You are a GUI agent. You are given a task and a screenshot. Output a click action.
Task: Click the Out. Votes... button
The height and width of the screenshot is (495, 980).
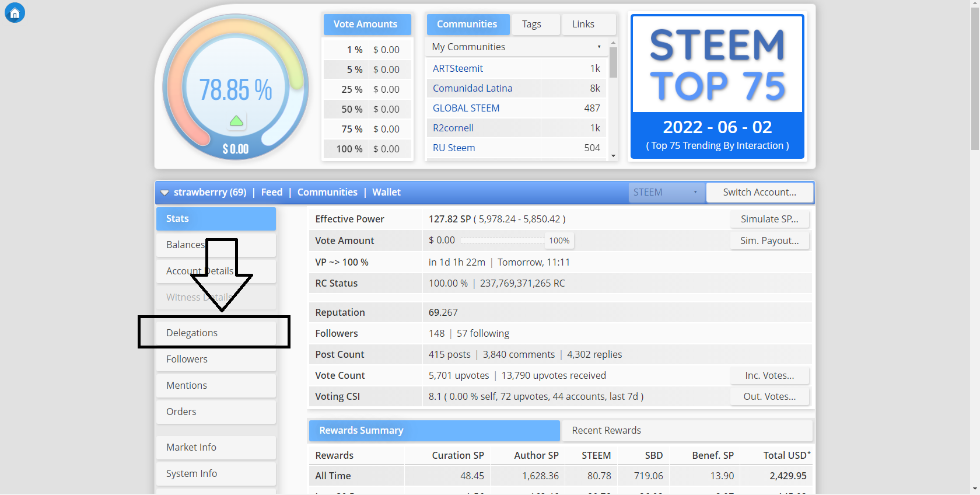769,396
